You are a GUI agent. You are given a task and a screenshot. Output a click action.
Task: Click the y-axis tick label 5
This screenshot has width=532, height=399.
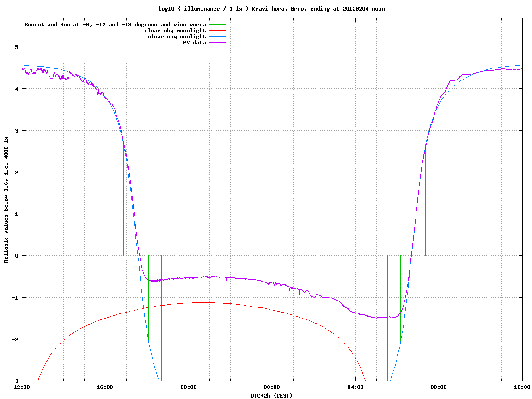(16, 47)
